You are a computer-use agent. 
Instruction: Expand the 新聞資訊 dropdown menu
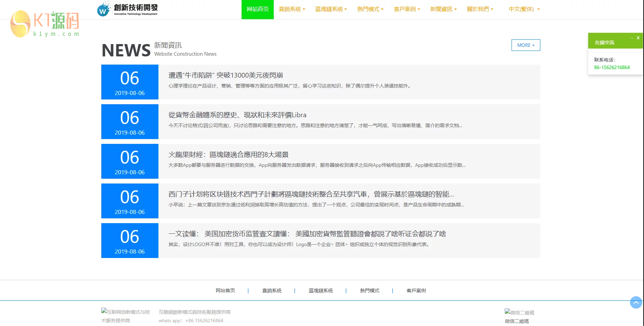443,10
